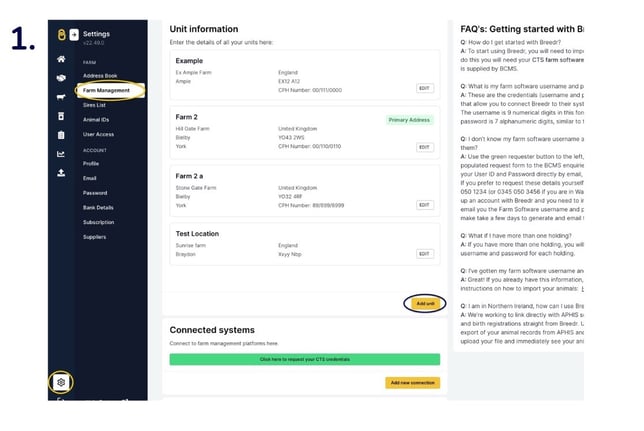Select Farm Management menu item

tap(106, 90)
